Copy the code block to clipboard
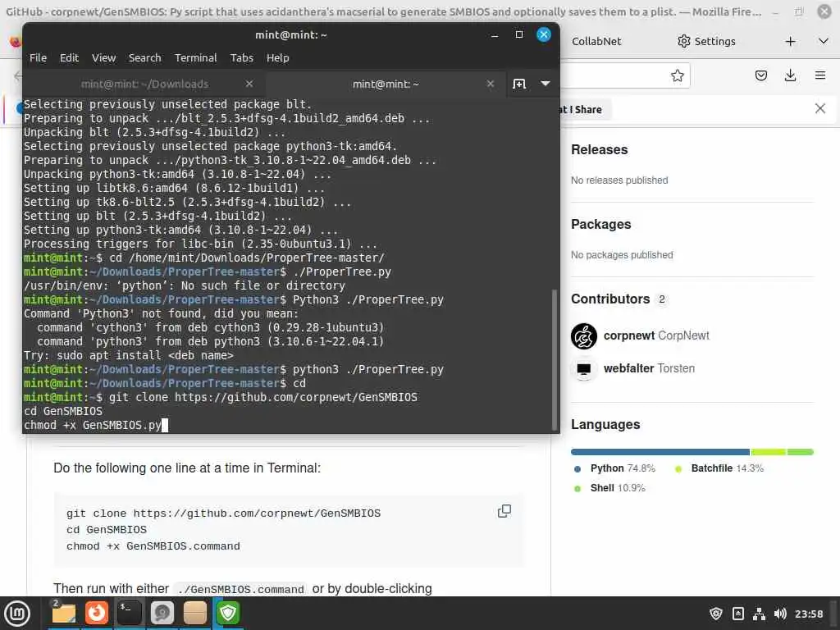This screenshot has width=840, height=630. [x=504, y=511]
